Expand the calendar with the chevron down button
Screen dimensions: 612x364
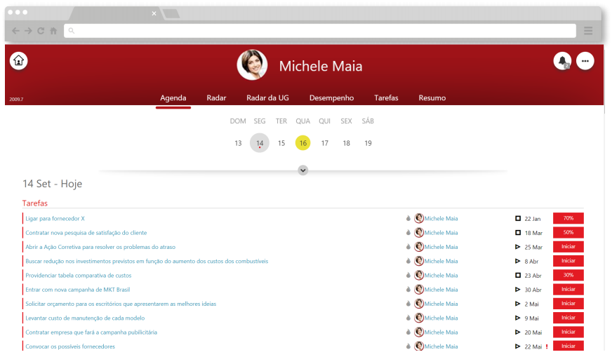pyautogui.click(x=303, y=170)
